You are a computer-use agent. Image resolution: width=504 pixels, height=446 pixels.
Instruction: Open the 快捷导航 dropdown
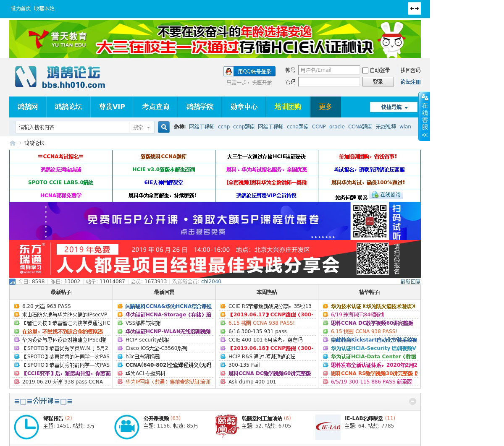coord(394,107)
